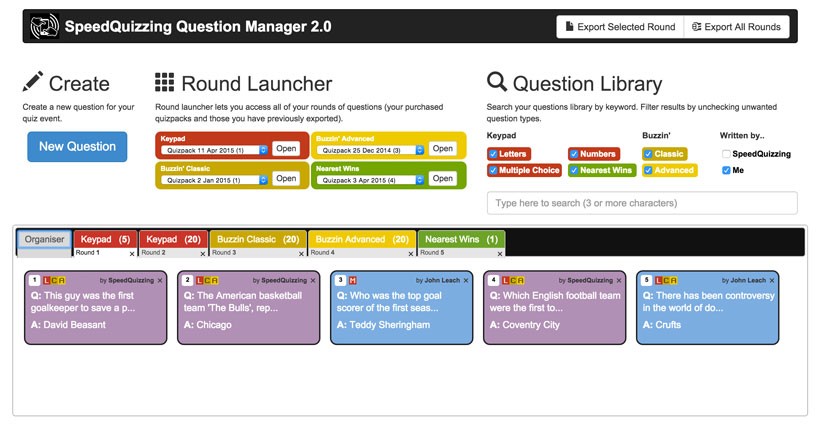
Task: Click 'by John Leach' on Sheringham card
Action: pos(438,281)
